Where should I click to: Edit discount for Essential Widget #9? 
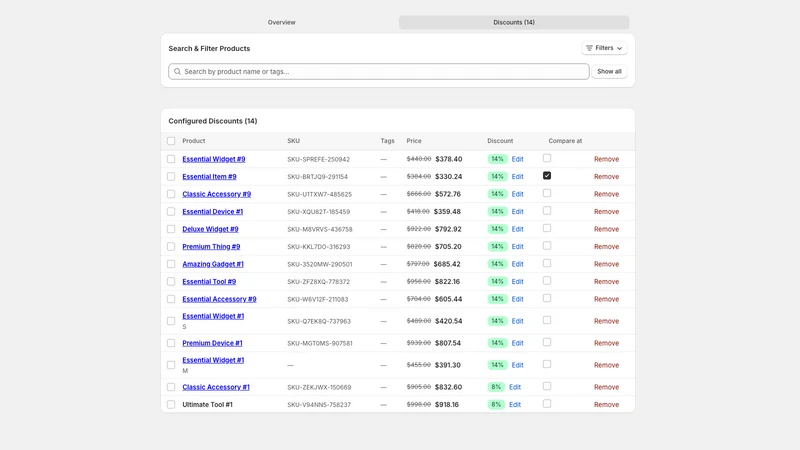click(x=517, y=159)
